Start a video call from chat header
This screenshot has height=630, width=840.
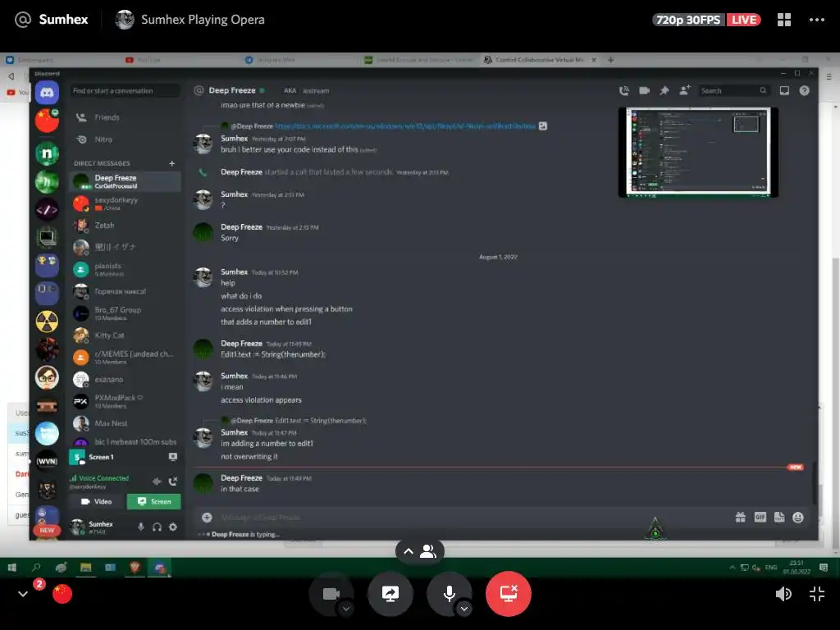click(x=644, y=90)
